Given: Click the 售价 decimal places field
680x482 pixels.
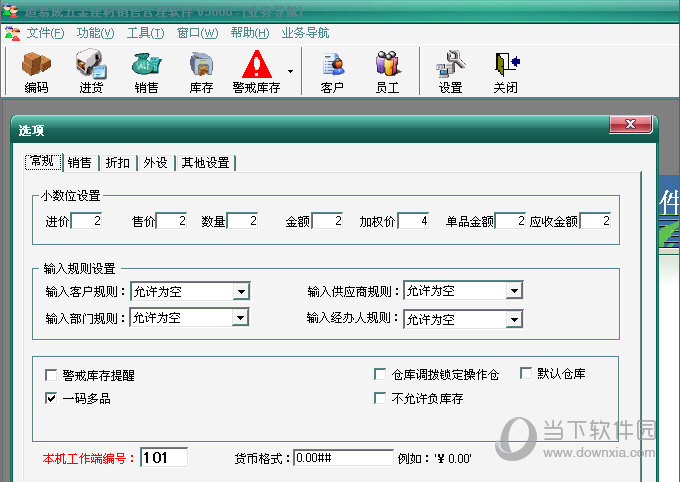Looking at the screenshot, I should point(172,221).
